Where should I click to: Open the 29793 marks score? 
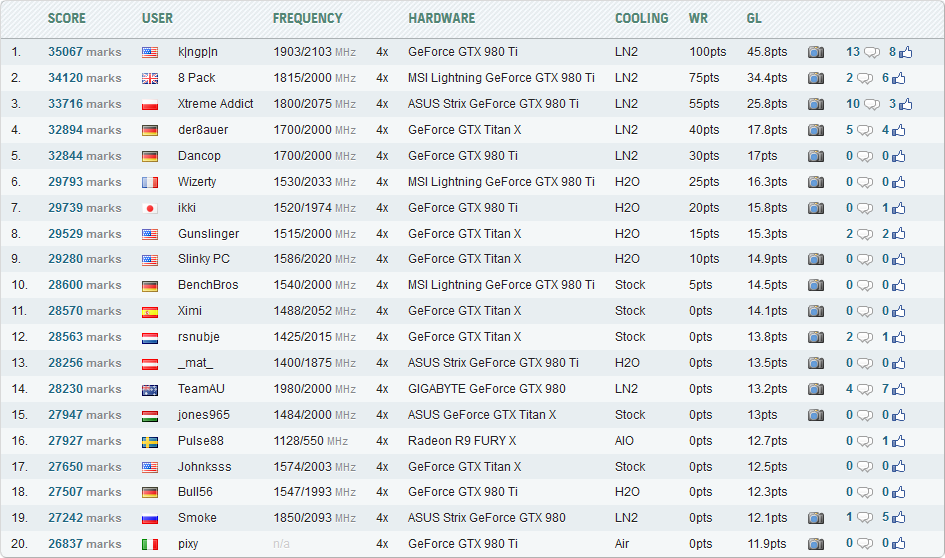click(x=84, y=181)
